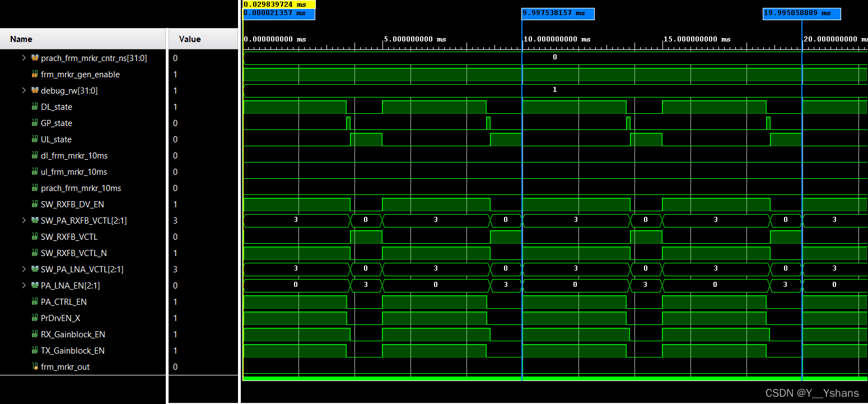Screen dimensions: 868x404
Task: Select the SW_RXFB_VCTL_N signal name
Action: (x=74, y=253)
